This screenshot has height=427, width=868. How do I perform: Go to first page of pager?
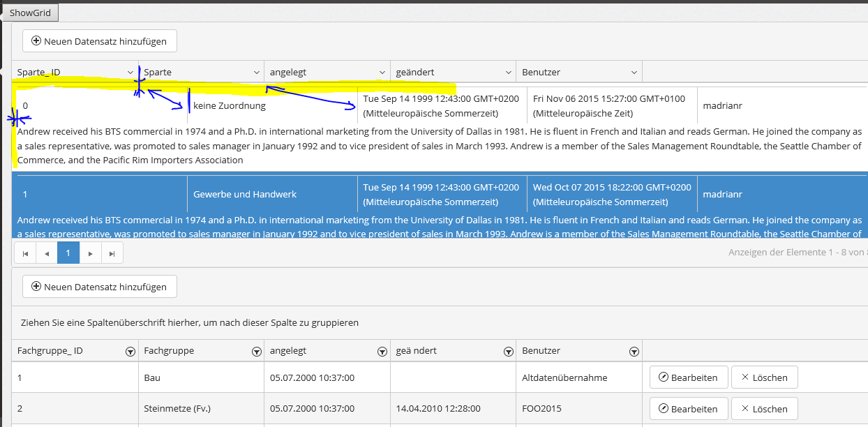point(25,253)
